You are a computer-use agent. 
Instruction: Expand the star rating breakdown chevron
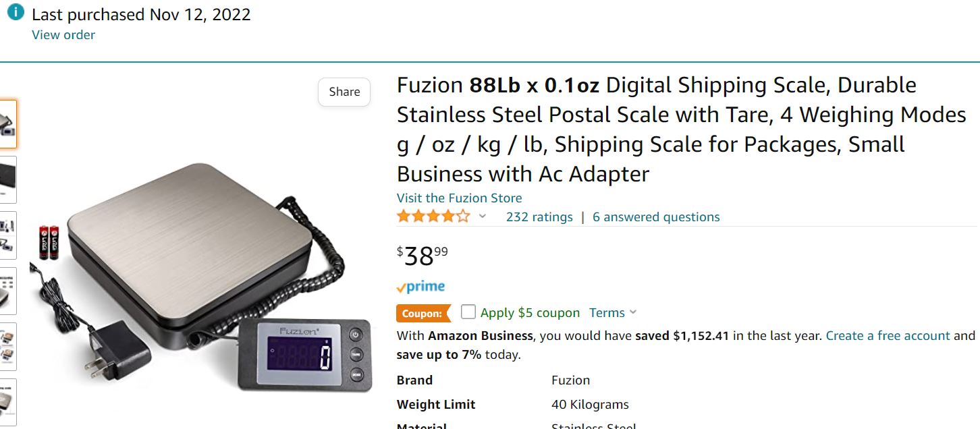coord(483,217)
